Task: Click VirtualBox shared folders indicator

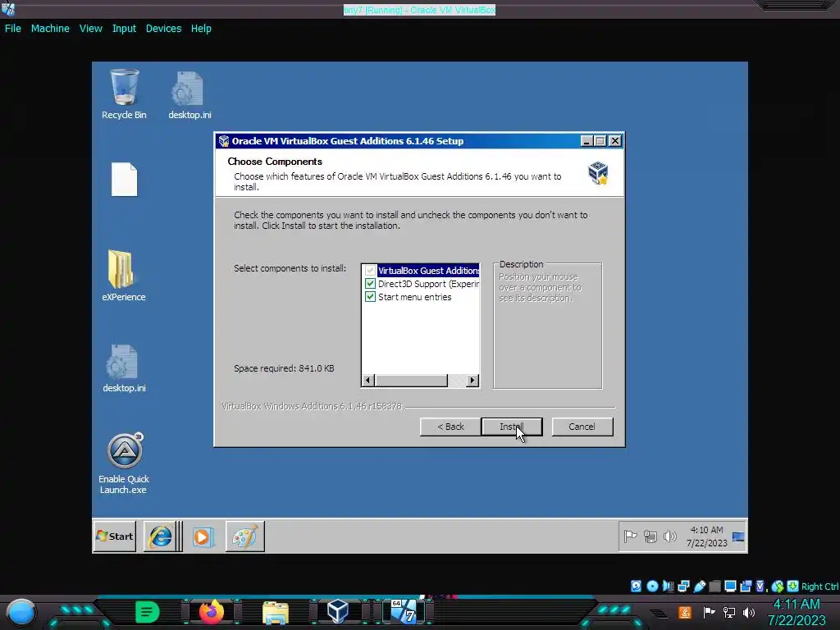Action: 714,586
